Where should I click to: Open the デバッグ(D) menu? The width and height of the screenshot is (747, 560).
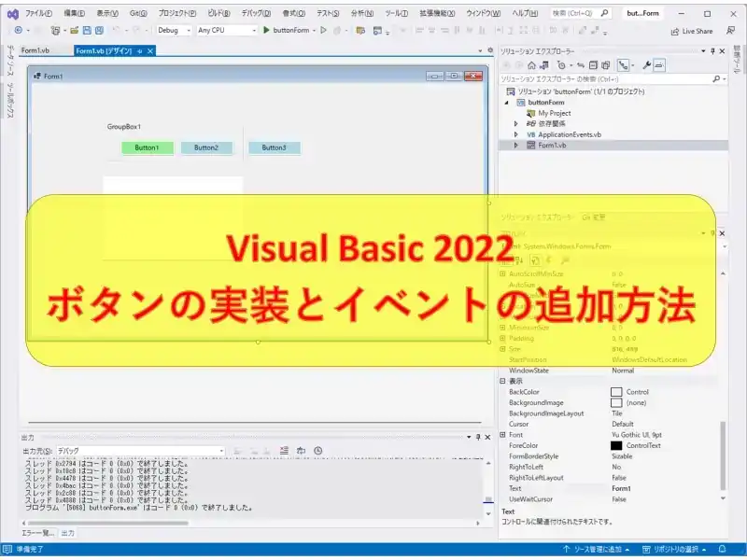pos(256,13)
